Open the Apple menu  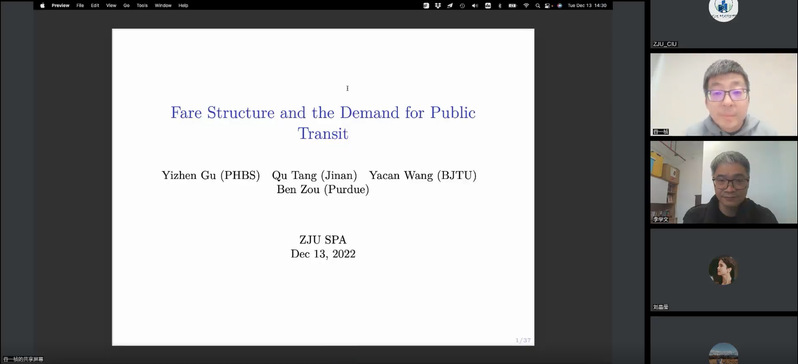coord(42,5)
